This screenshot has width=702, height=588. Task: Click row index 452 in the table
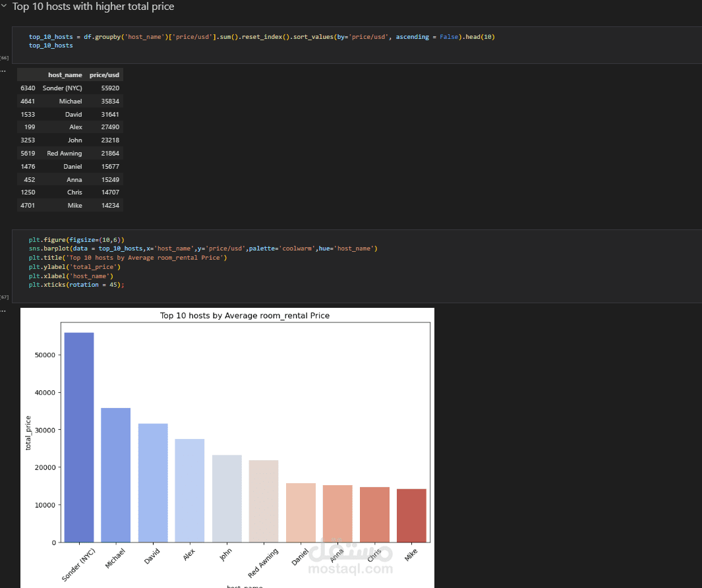[30, 179]
